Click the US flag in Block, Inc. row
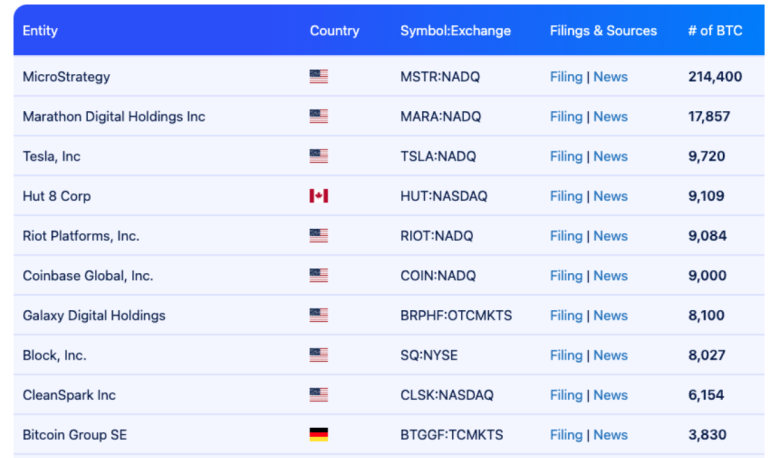 pos(318,355)
